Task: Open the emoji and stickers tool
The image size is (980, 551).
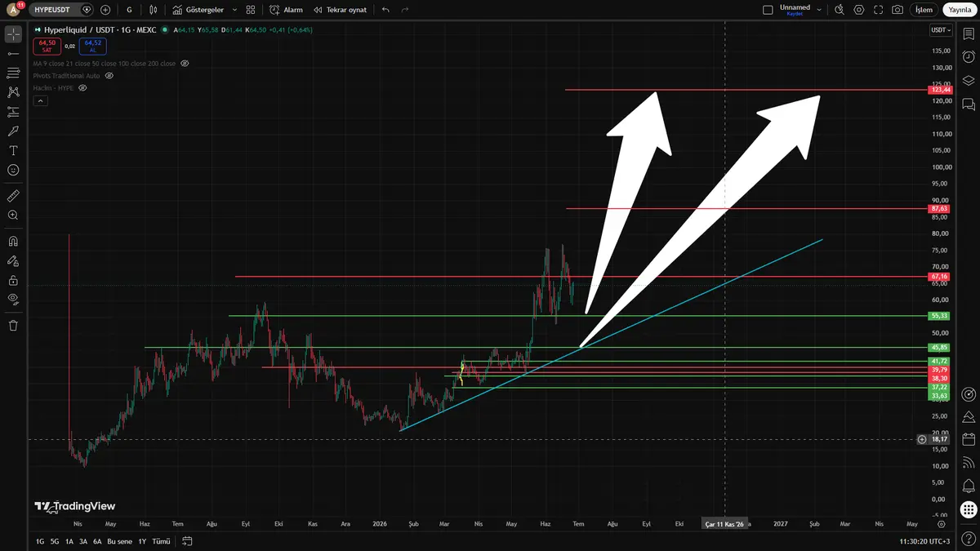Action: pyautogui.click(x=13, y=170)
